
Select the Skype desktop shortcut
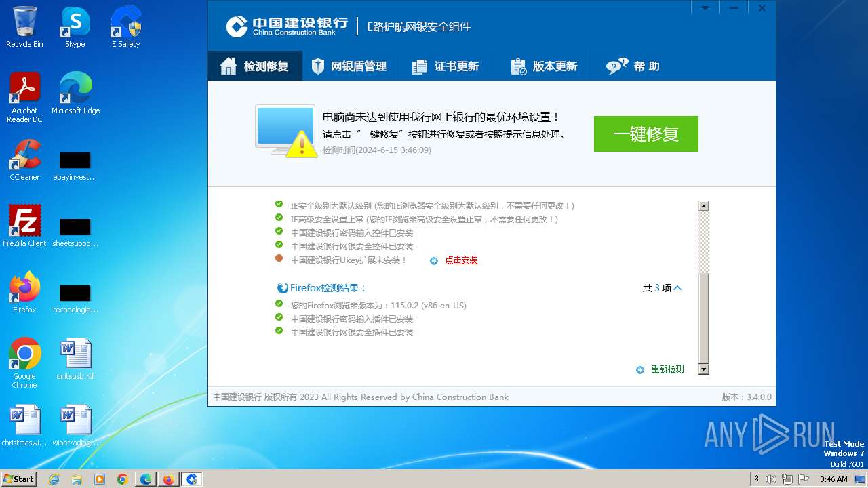coord(75,27)
